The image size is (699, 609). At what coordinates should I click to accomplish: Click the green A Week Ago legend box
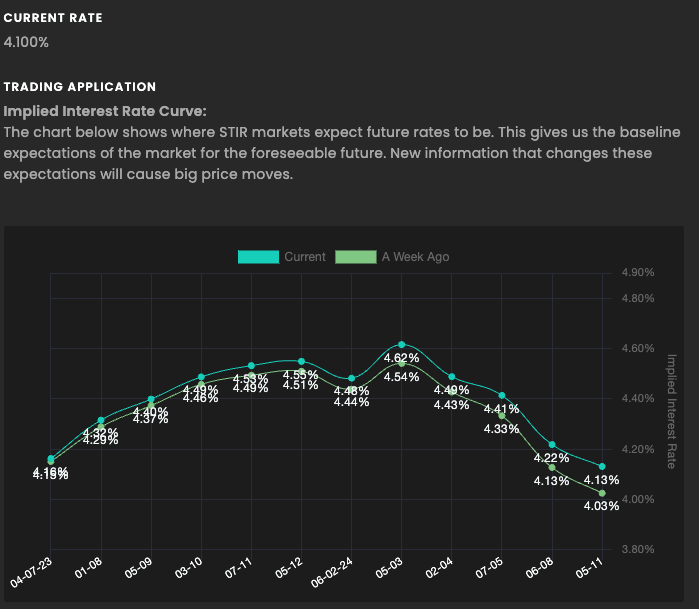(x=356, y=257)
